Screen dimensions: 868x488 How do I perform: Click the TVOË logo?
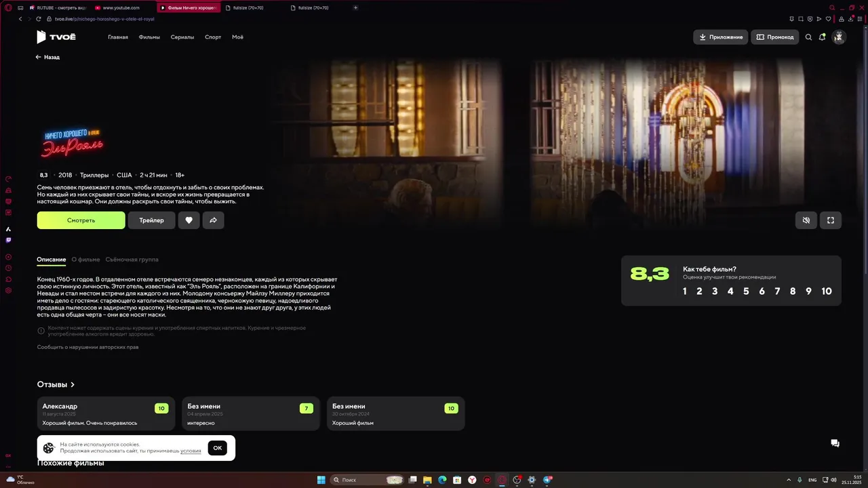tap(56, 37)
